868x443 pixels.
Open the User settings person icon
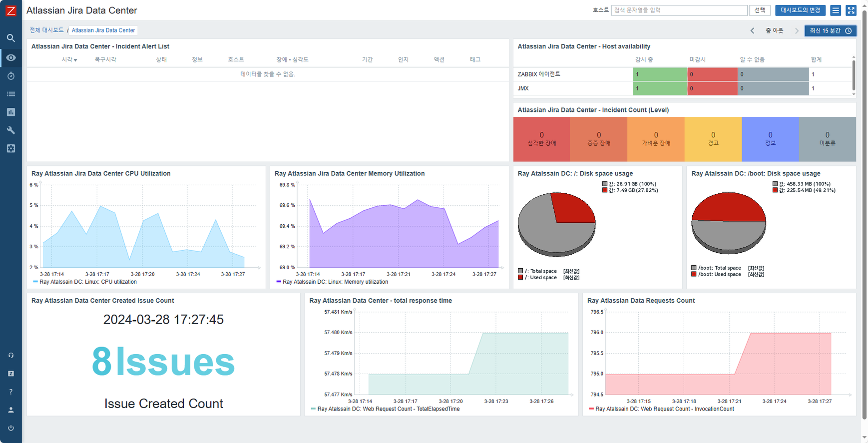tap(11, 410)
